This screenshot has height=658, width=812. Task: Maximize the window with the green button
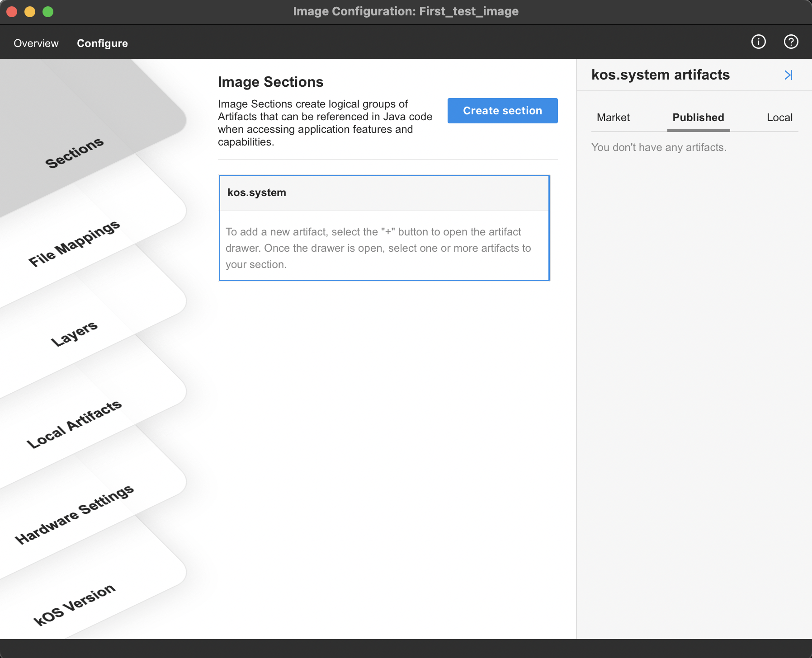click(x=48, y=11)
